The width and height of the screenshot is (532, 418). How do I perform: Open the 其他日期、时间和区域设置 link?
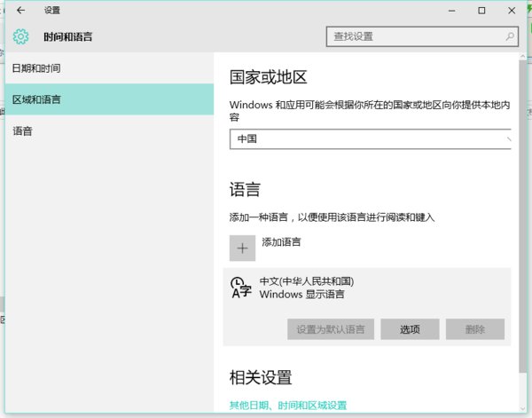[288, 405]
